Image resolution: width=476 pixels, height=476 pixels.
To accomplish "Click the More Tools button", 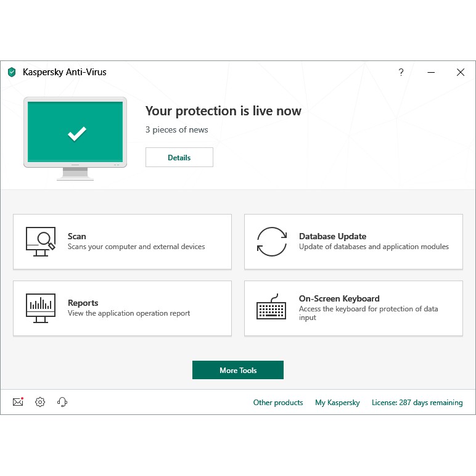I will coord(238,370).
